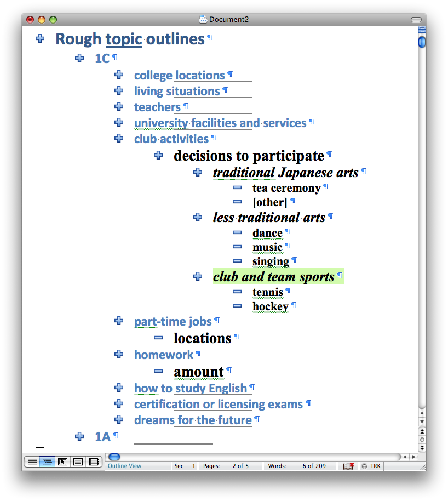Click the highlighted Outline View button
Screen dimensions: 448x501
tap(47, 462)
